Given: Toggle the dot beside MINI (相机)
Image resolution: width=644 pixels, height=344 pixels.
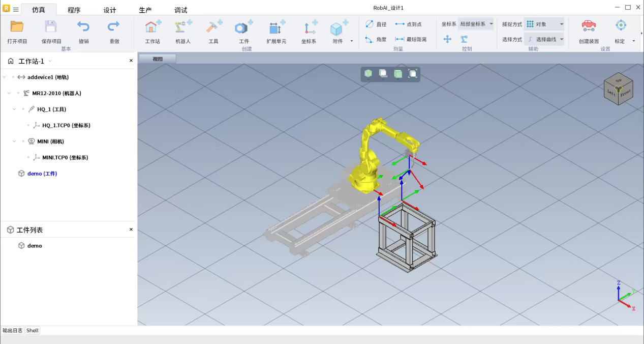Looking at the screenshot, I should tap(23, 141).
